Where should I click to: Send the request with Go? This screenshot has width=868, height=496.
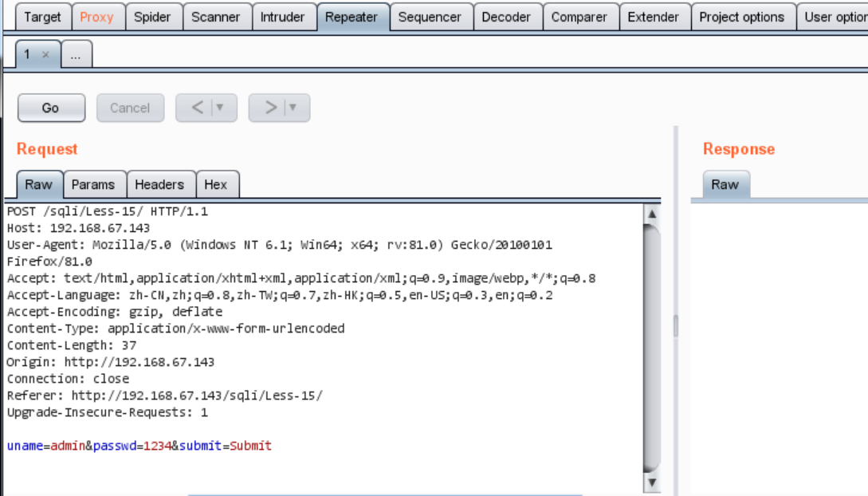pos(51,108)
